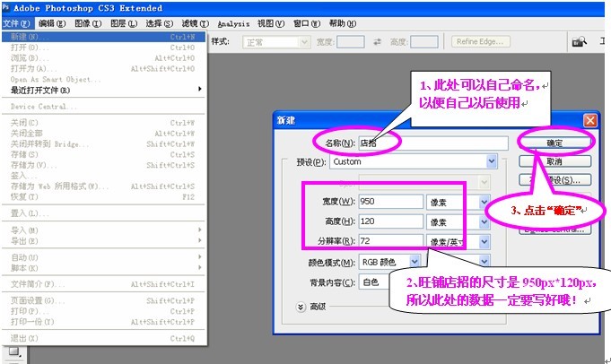Screen dimensions: 611x364
Task: Click the 高度(H) field showing 120
Action: click(x=390, y=221)
